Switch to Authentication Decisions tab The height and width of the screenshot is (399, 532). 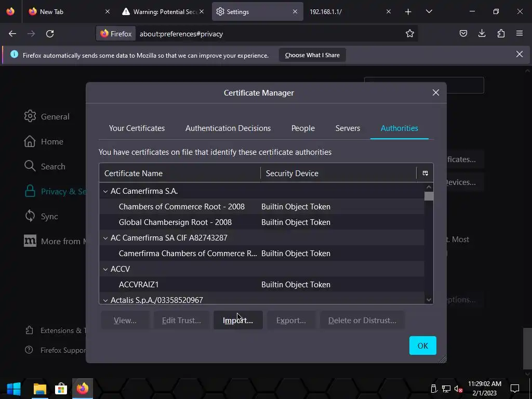click(x=228, y=128)
